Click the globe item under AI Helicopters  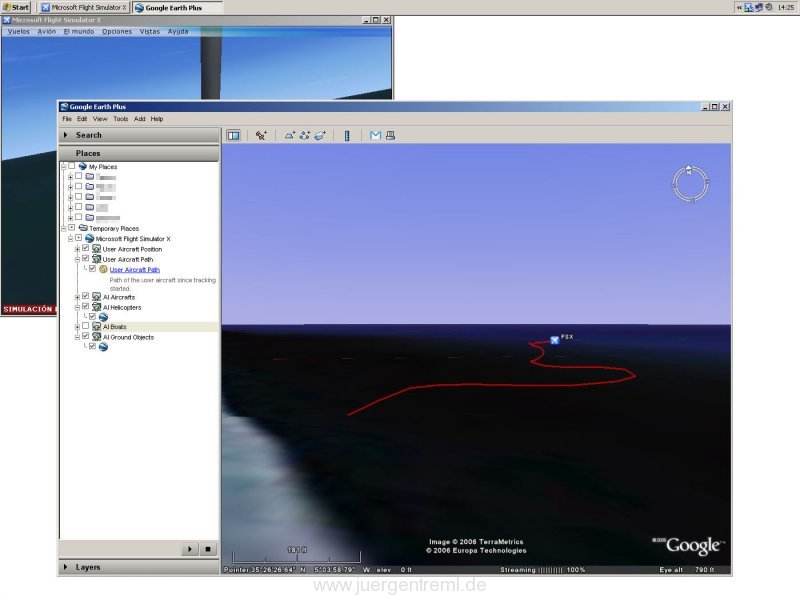[104, 317]
